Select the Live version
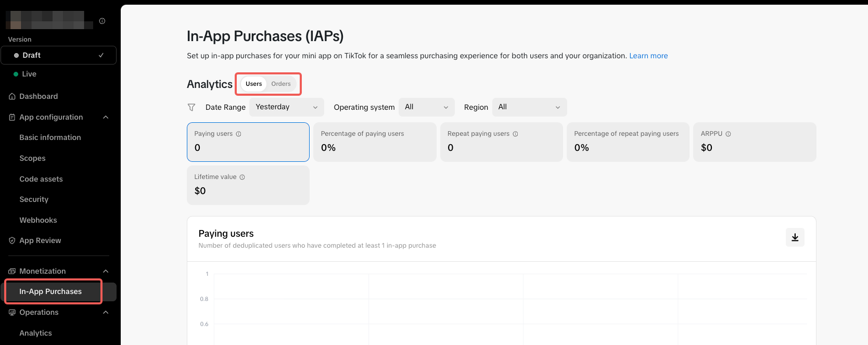The width and height of the screenshot is (868, 345). click(29, 74)
